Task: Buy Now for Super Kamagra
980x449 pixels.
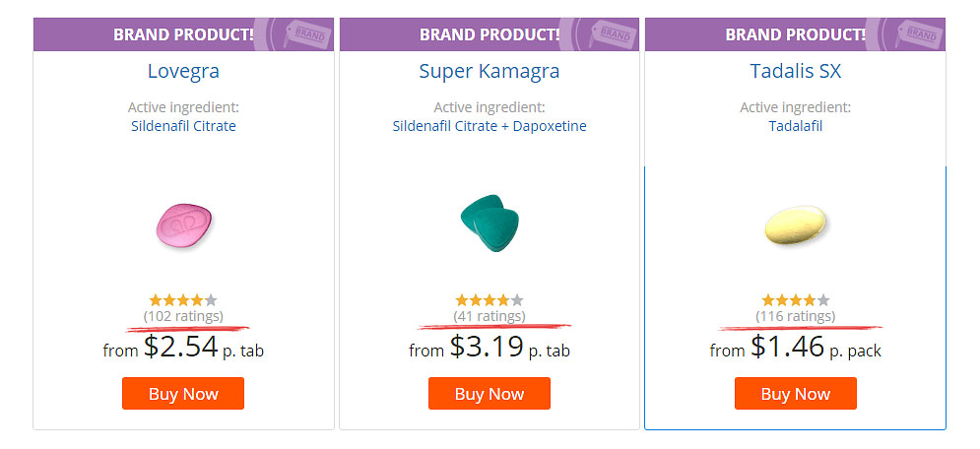Action: click(x=490, y=394)
